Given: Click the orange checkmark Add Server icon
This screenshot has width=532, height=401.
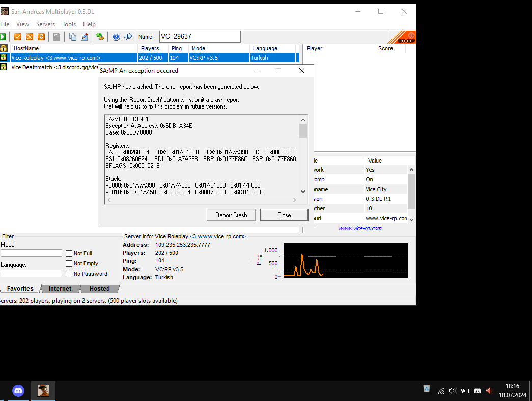Looking at the screenshot, I should pos(18,37).
